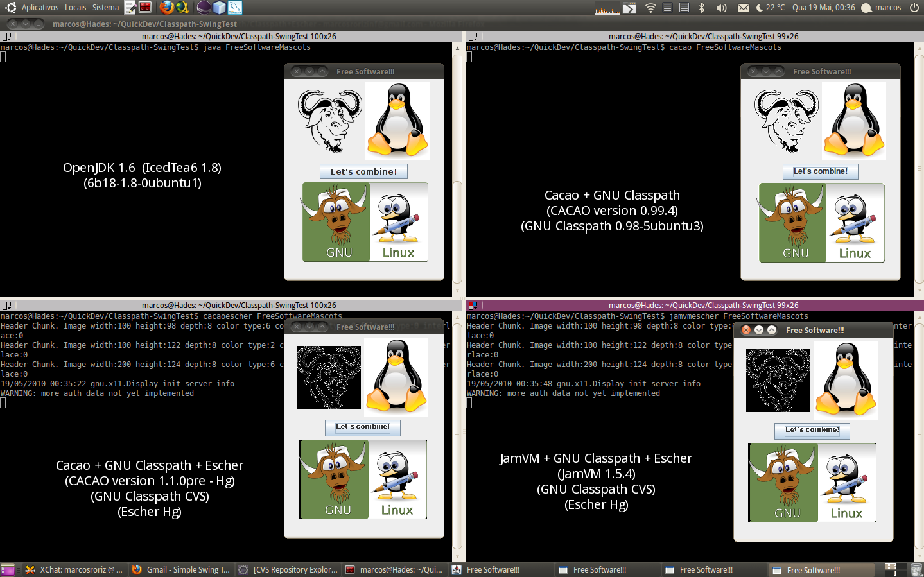This screenshot has height=577, width=924.
Task: Open top-right terminal pane layout menu icon
Action: tap(473, 37)
